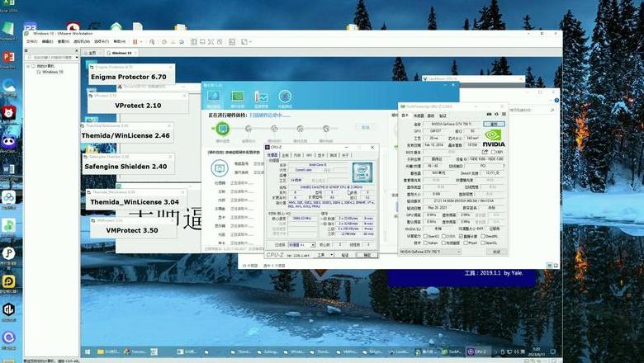Toggle the GPU-Z CUDA checkbox
644x363 pixels.
[443, 236]
